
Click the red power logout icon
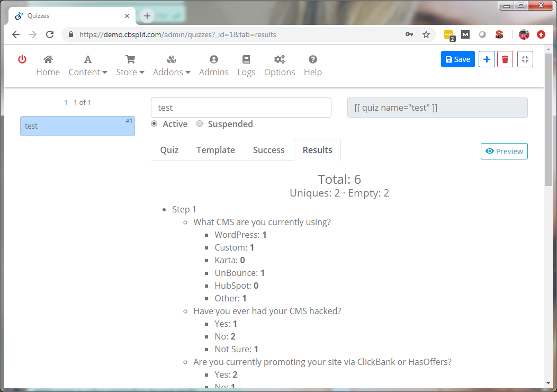pos(22,59)
